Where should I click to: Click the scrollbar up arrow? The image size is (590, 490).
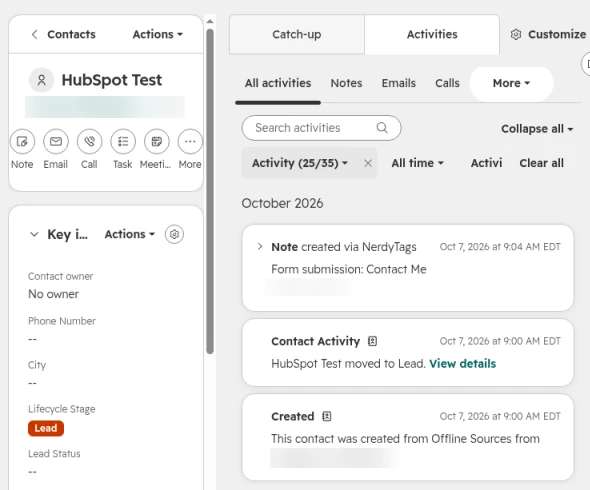210,21
